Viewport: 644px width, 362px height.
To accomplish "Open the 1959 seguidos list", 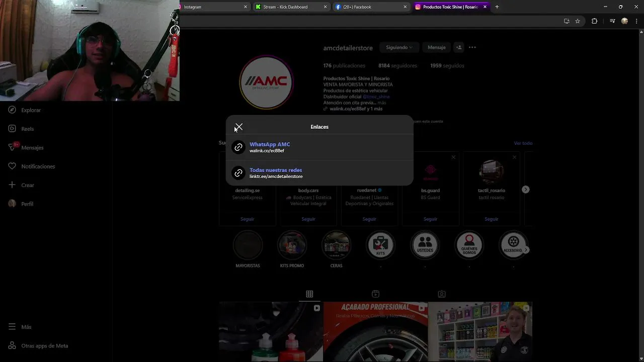I will click(x=447, y=66).
